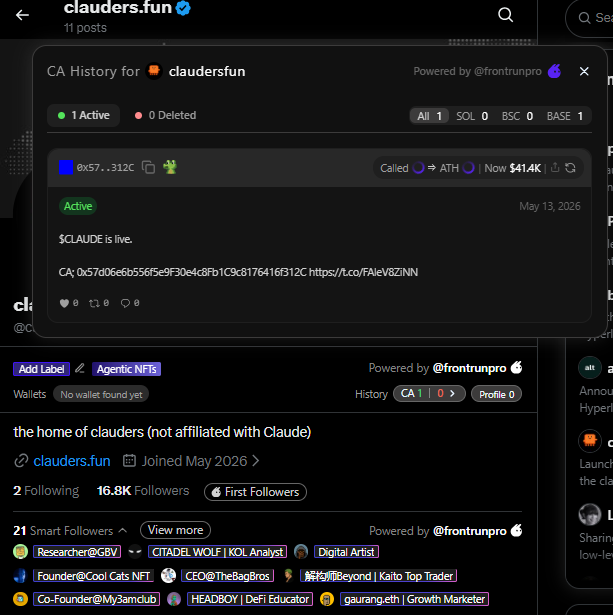Click the First Followers button
This screenshot has height=615, width=613.
pos(255,492)
